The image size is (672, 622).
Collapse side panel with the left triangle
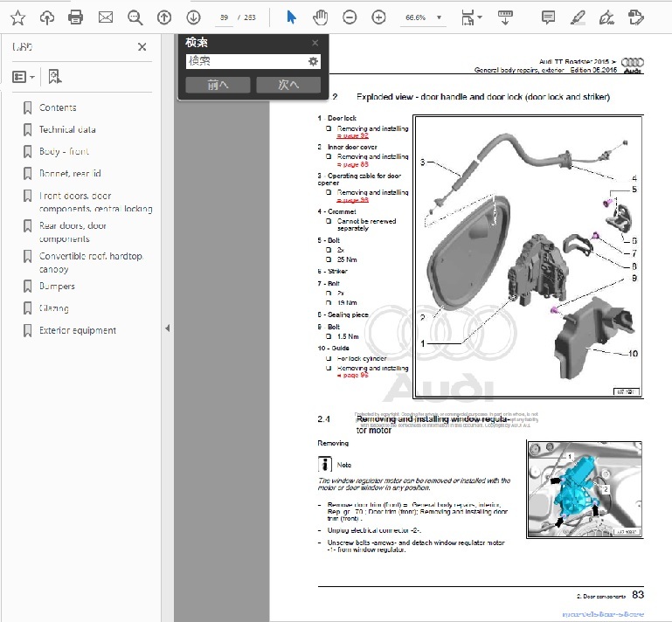pos(167,328)
